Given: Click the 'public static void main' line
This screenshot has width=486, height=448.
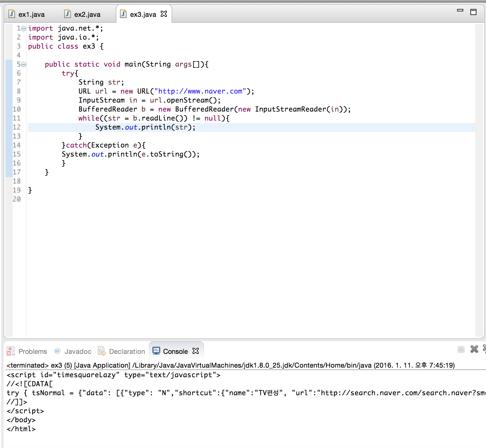Looking at the screenshot, I should point(127,64).
